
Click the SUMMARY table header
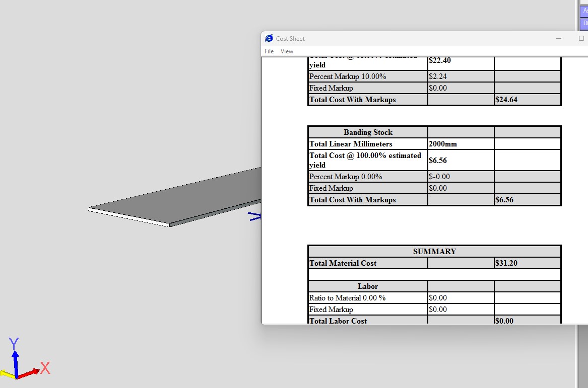434,252
